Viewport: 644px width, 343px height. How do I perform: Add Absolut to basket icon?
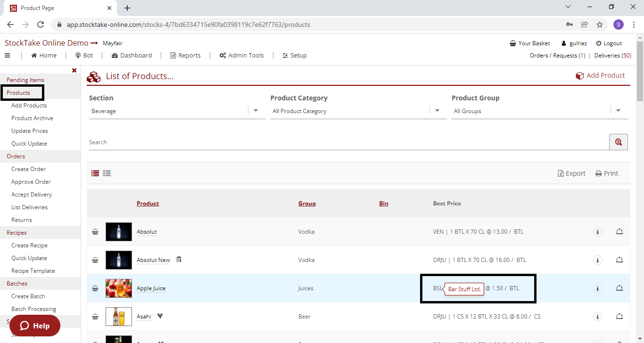[95, 232]
